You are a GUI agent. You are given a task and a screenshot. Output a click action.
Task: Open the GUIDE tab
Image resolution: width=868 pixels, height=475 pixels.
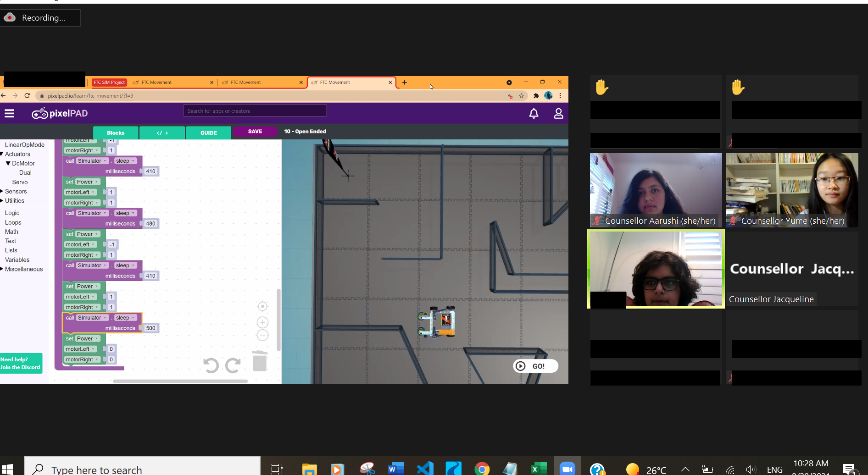coord(208,133)
